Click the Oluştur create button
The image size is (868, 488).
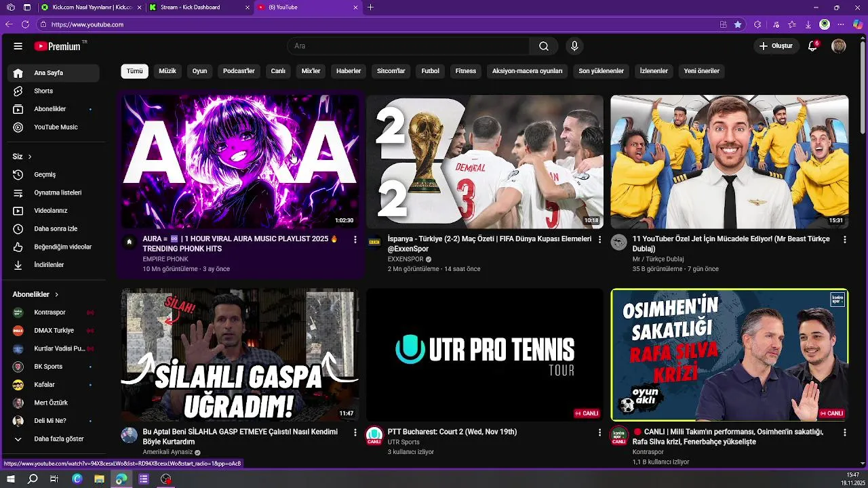click(x=776, y=46)
